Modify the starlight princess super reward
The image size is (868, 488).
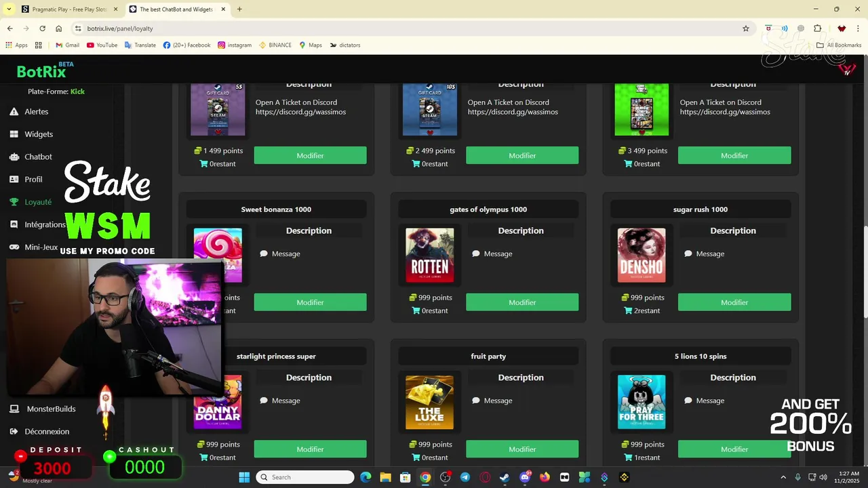(310, 449)
